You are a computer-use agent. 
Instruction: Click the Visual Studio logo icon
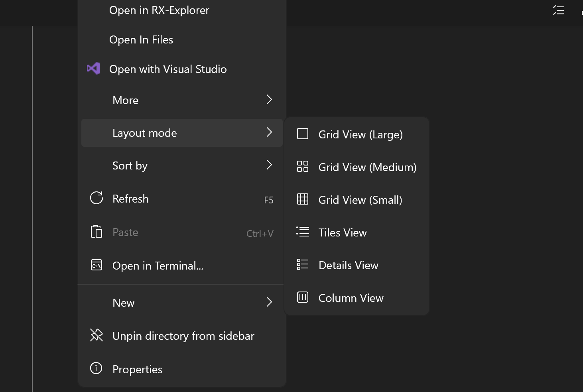(93, 69)
